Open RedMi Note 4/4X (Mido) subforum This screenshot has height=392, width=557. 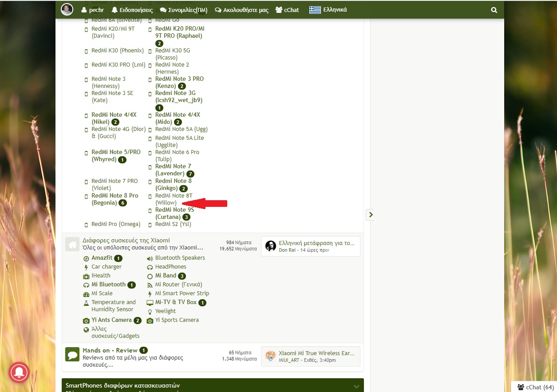[178, 118]
